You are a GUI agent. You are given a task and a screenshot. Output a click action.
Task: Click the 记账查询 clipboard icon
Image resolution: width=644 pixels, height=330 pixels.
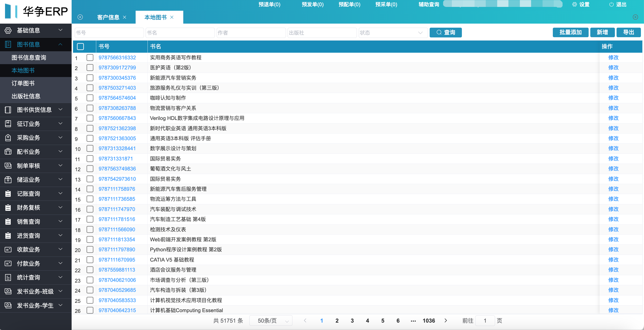pyautogui.click(x=8, y=194)
